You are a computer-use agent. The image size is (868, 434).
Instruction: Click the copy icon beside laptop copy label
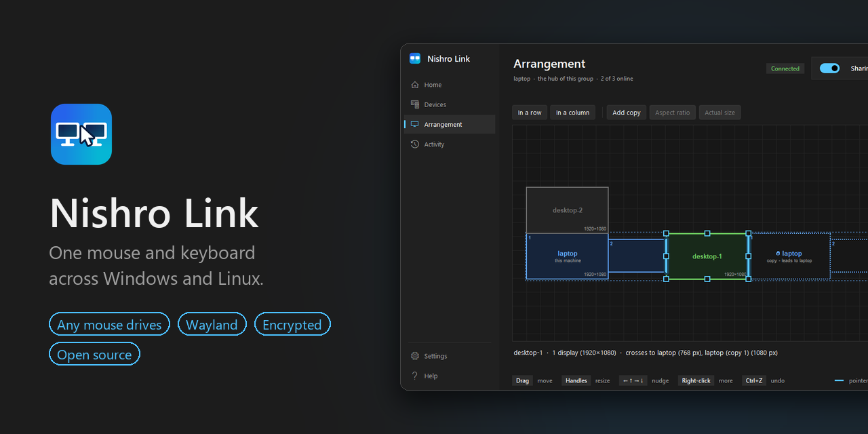pyautogui.click(x=778, y=254)
